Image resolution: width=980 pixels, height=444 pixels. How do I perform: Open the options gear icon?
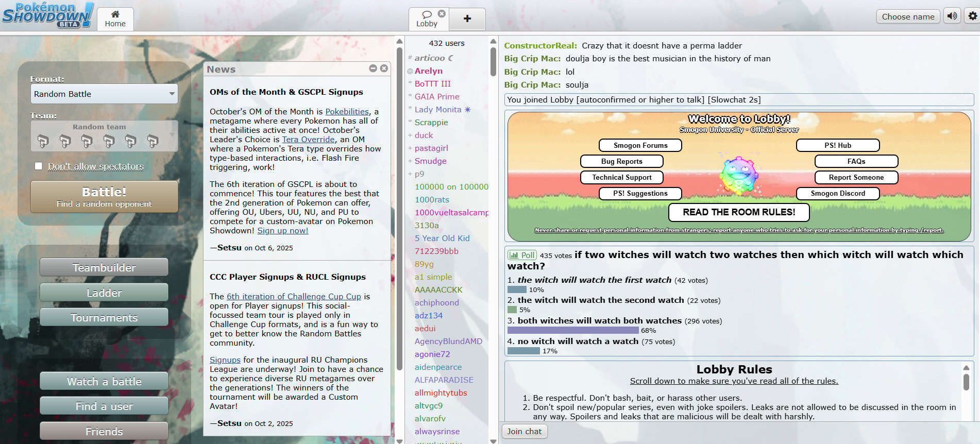click(972, 16)
